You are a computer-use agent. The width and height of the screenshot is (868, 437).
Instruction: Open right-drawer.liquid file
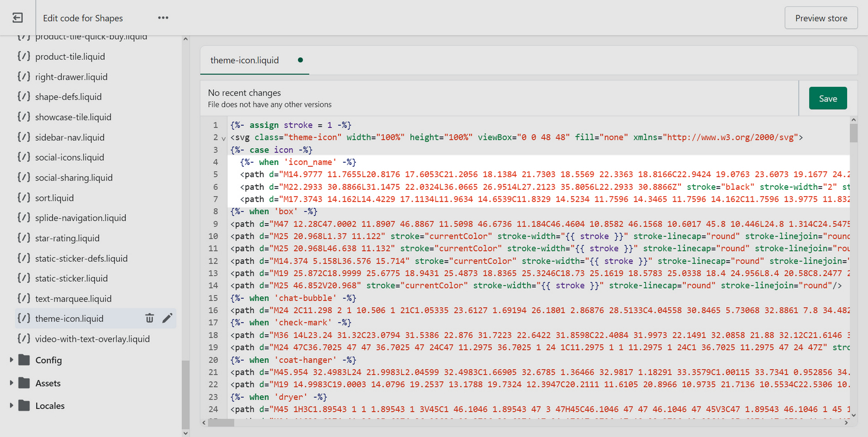[x=71, y=76]
